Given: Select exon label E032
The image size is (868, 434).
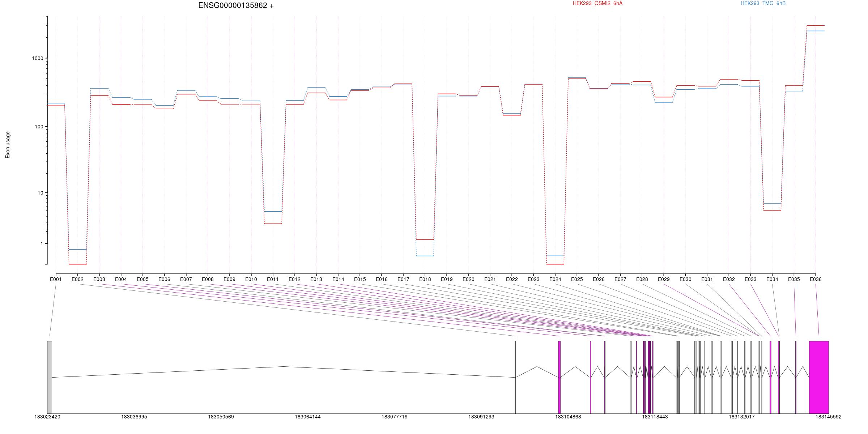Looking at the screenshot, I should pyautogui.click(x=729, y=279).
